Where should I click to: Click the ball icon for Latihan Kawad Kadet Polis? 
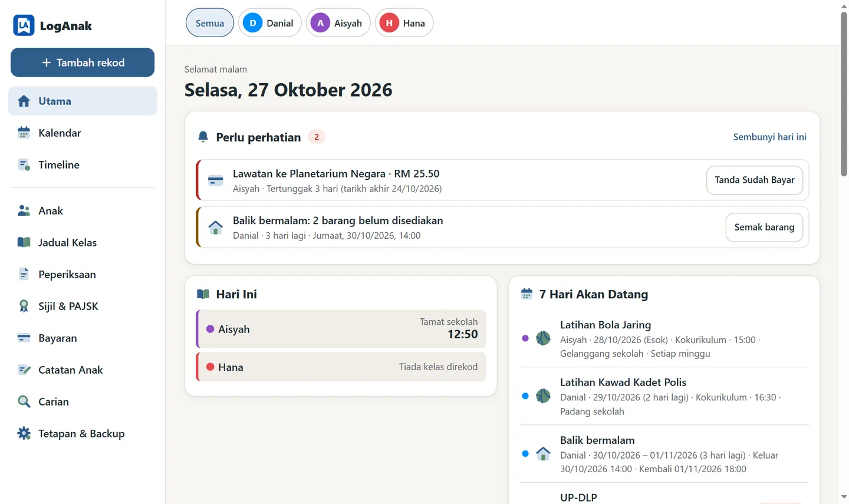tap(543, 396)
